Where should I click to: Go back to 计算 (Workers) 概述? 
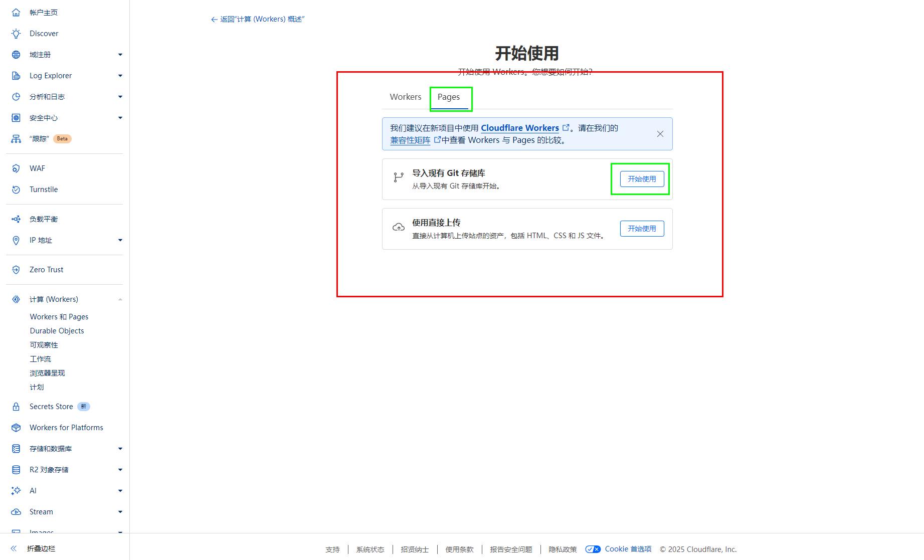coord(258,19)
